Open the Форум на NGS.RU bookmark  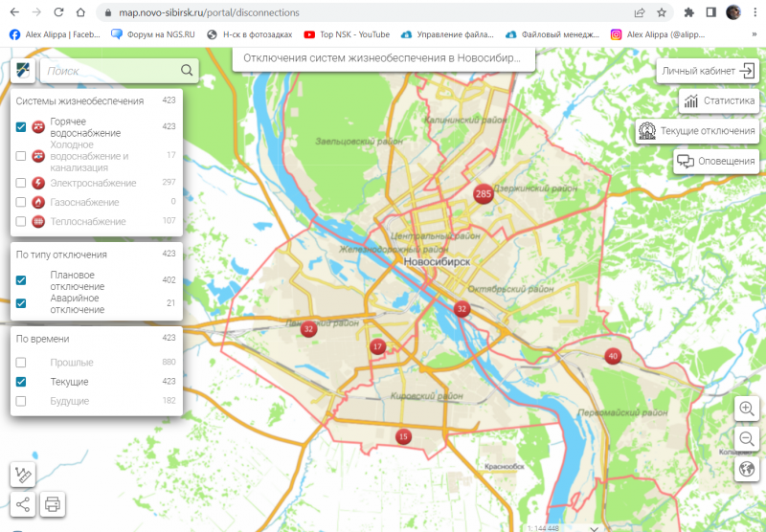click(153, 34)
